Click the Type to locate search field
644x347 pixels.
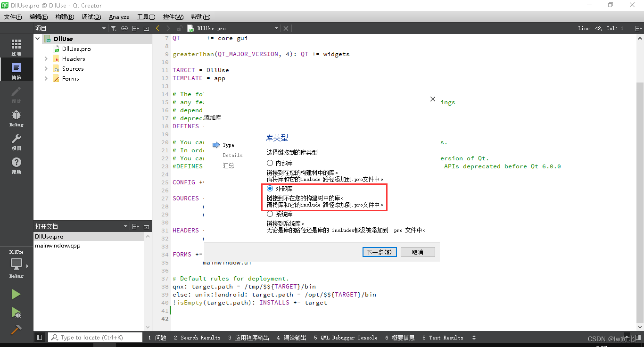(x=96, y=338)
